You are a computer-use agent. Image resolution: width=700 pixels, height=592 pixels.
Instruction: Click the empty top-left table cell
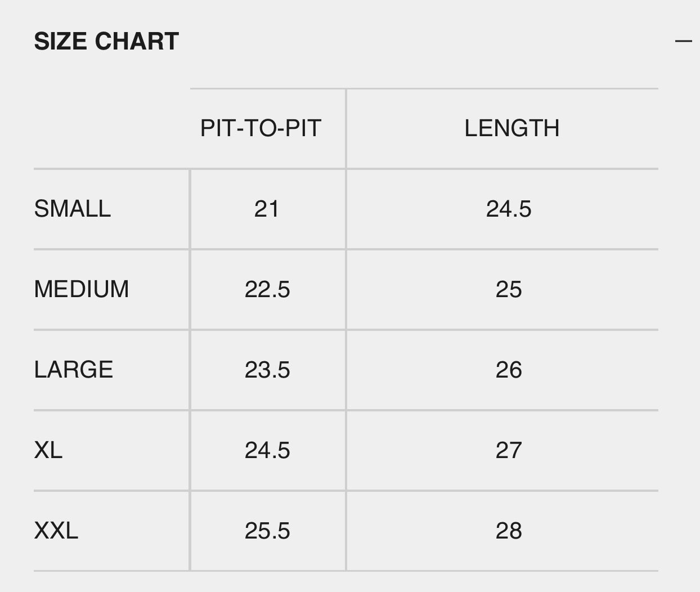tap(111, 128)
